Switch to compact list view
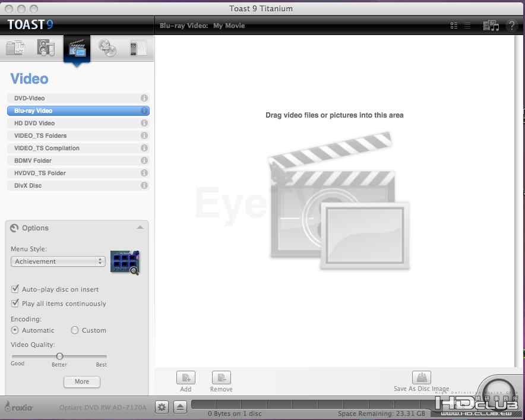Screen dimensions: 525x420 (467, 26)
